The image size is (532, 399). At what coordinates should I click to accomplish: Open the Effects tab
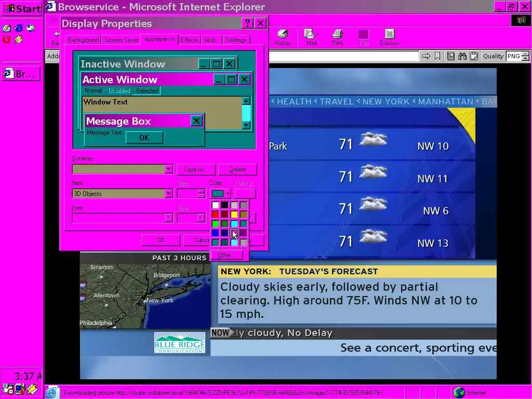pyautogui.click(x=189, y=40)
